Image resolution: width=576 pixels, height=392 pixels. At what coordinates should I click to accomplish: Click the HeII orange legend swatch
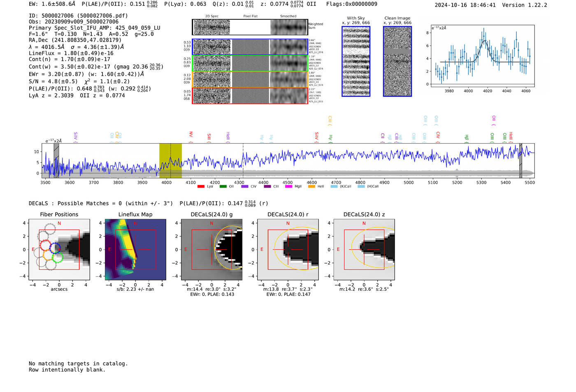(x=311, y=186)
